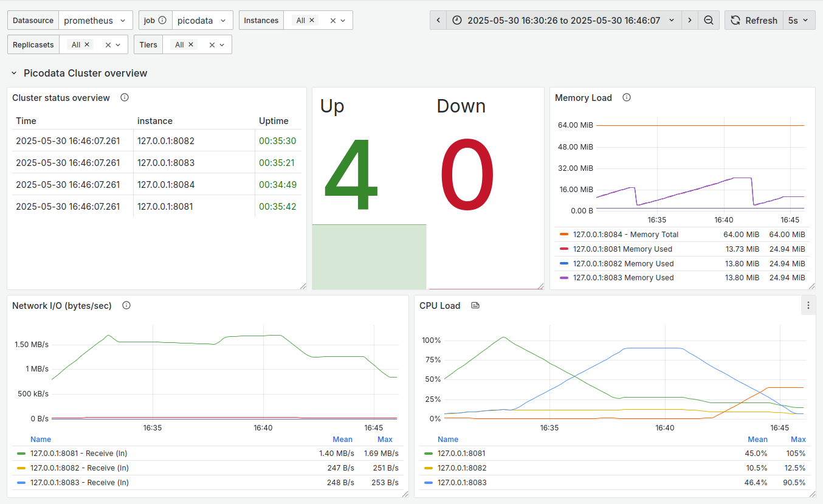The width and height of the screenshot is (823, 504).
Task: Open the time range picker clock icon
Action: pyautogui.click(x=456, y=19)
